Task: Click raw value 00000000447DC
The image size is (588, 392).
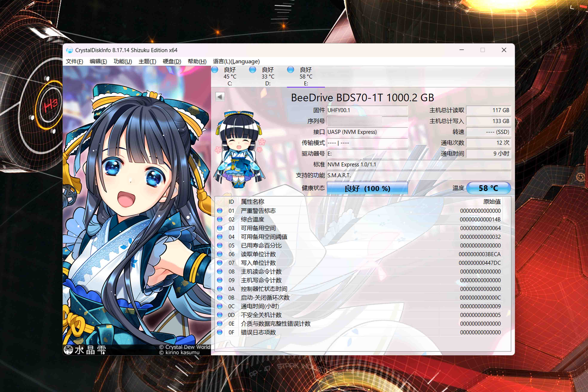Action: pos(480,263)
